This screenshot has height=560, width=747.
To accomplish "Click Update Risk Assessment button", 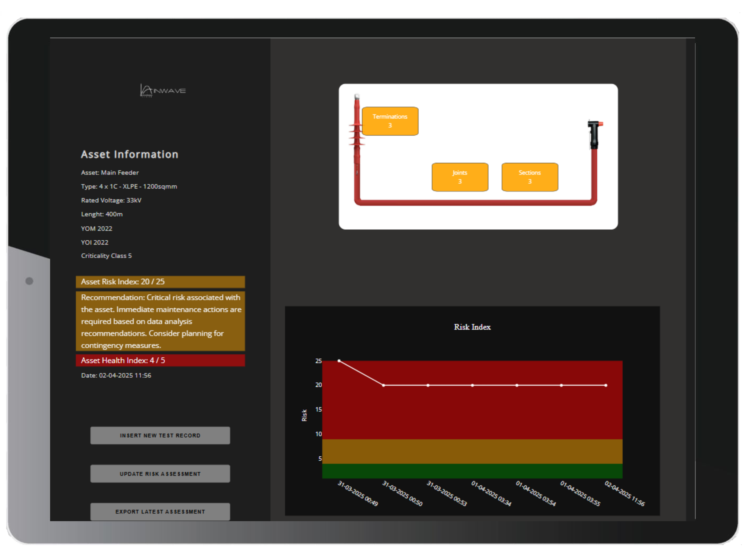I will pyautogui.click(x=160, y=474).
